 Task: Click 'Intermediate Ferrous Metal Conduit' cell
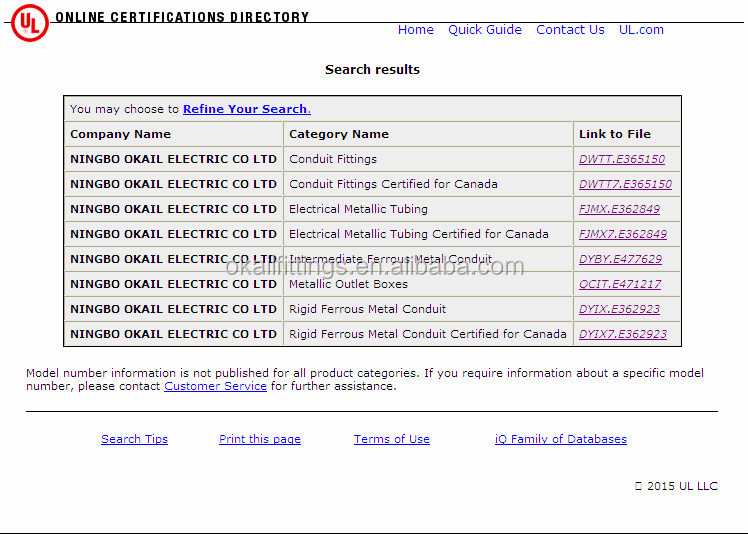(x=428, y=259)
